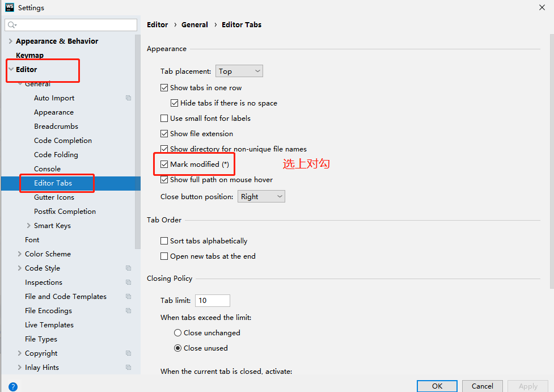Image resolution: width=554 pixels, height=392 pixels.
Task: Select the Close unchanged radio button
Action: tap(177, 333)
